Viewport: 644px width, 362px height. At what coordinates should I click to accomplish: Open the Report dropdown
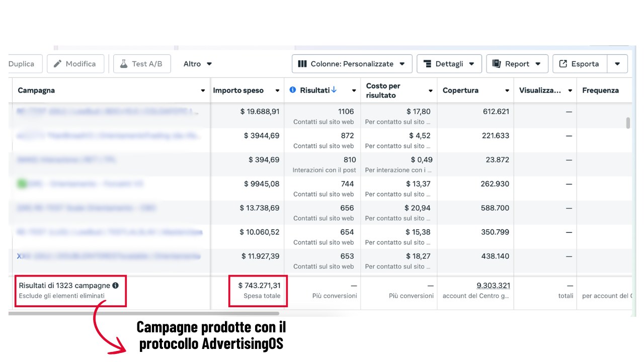(x=517, y=64)
